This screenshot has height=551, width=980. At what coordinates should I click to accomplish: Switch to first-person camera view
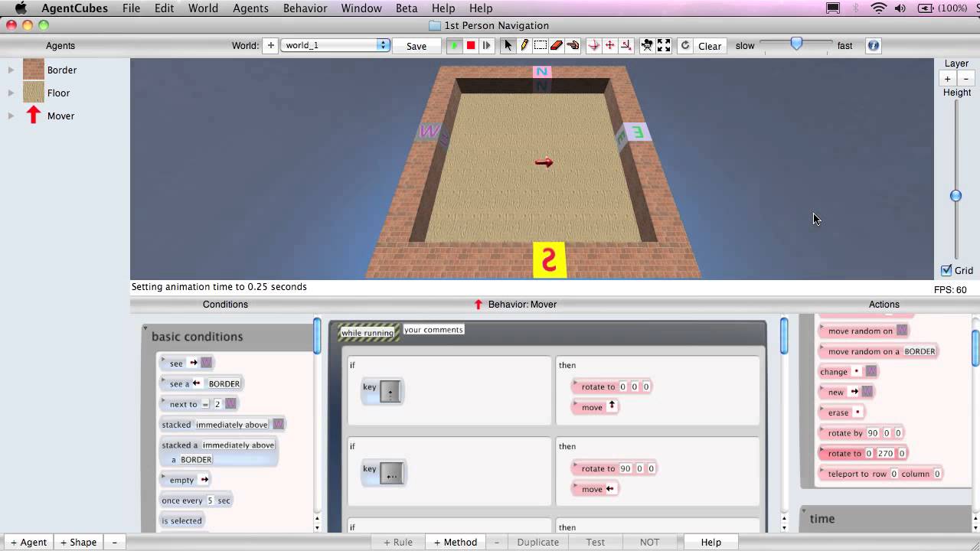coord(647,45)
